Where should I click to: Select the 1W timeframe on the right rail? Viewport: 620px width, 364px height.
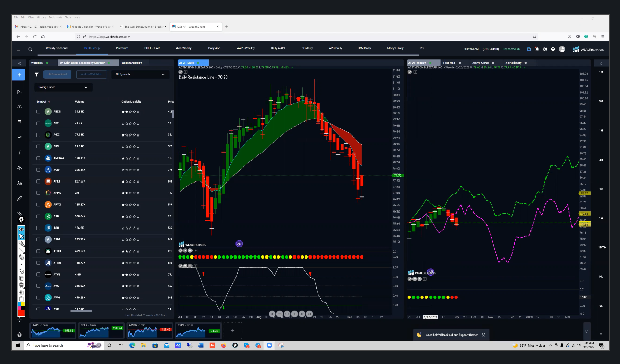click(x=601, y=218)
